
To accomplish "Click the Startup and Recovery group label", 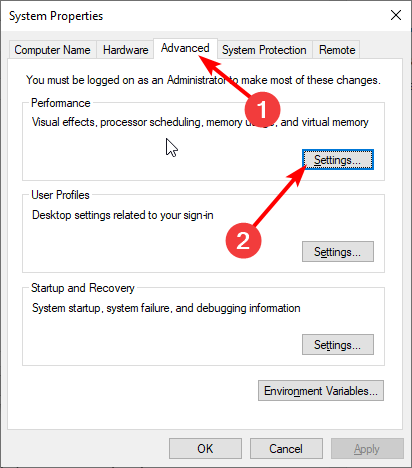I will 83,288.
